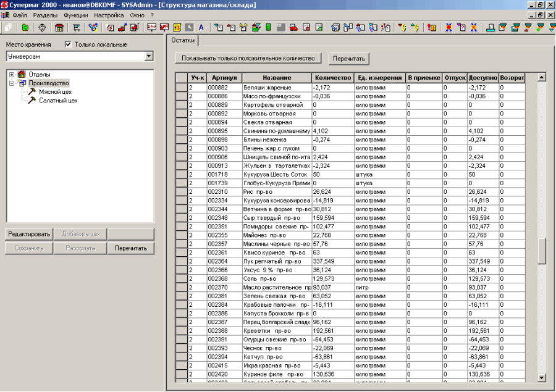This screenshot has width=556, height=392.
Task: Select the 'Беляши жареные' row name
Action: coord(277,88)
